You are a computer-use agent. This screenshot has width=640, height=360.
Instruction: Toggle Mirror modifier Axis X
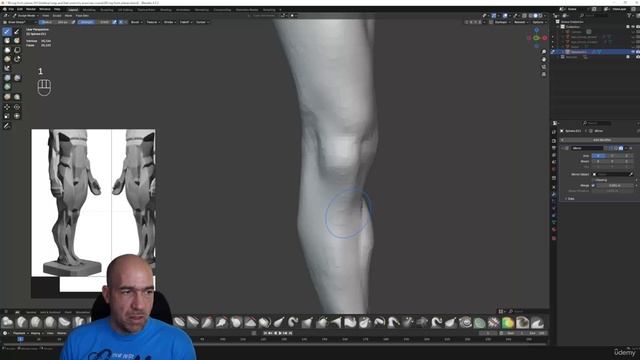600,156
